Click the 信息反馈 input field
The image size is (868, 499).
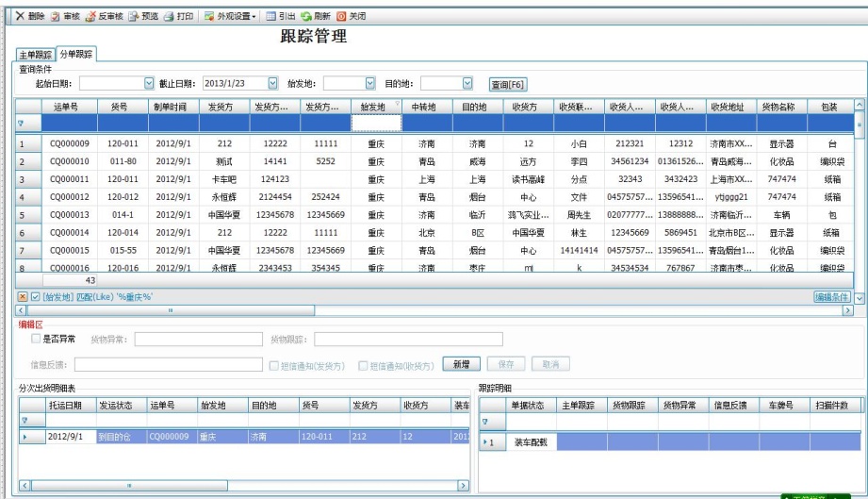(169, 364)
